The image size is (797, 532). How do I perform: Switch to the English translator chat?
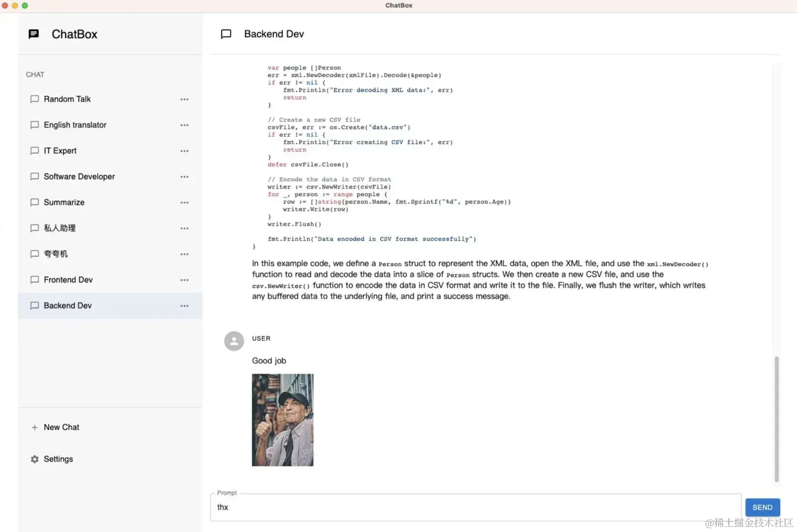click(110, 125)
